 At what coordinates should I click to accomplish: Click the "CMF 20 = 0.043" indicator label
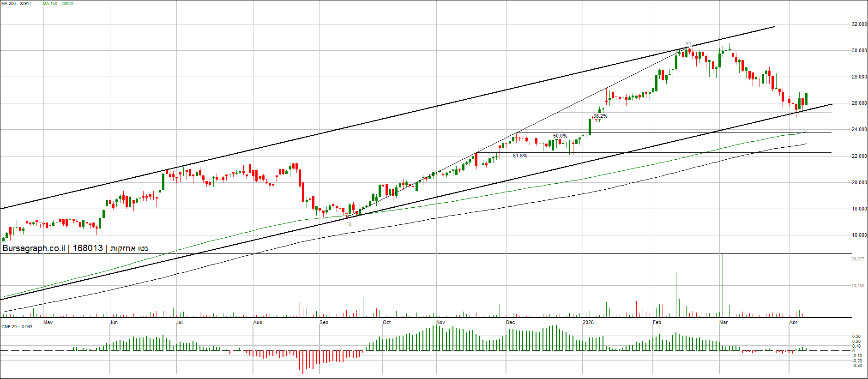[x=17, y=327]
